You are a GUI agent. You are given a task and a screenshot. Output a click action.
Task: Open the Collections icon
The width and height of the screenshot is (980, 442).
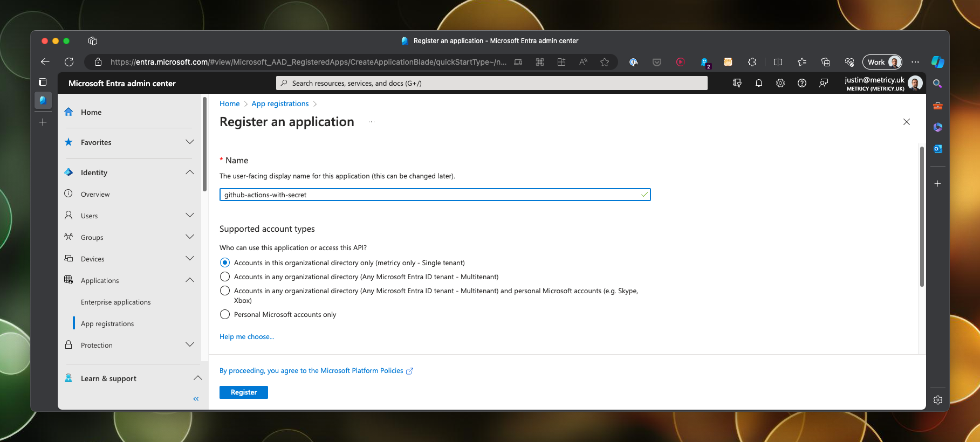826,62
